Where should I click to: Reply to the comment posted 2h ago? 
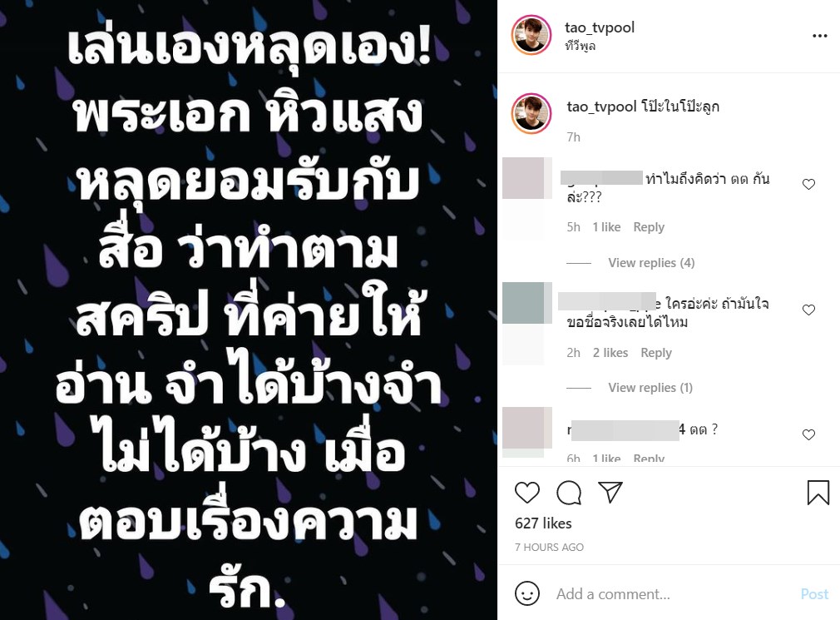click(x=656, y=353)
